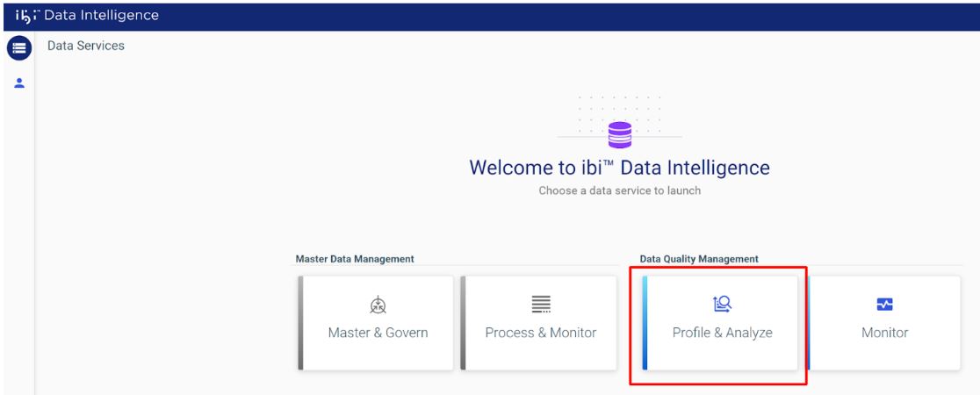Launch the Profile & Analyze service
This screenshot has width=980, height=395.
pyautogui.click(x=720, y=323)
